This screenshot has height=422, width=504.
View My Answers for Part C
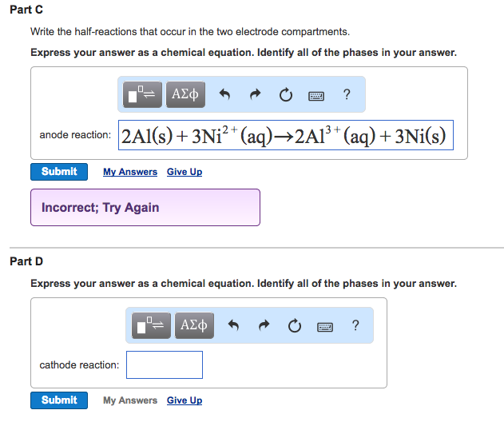[x=130, y=172]
